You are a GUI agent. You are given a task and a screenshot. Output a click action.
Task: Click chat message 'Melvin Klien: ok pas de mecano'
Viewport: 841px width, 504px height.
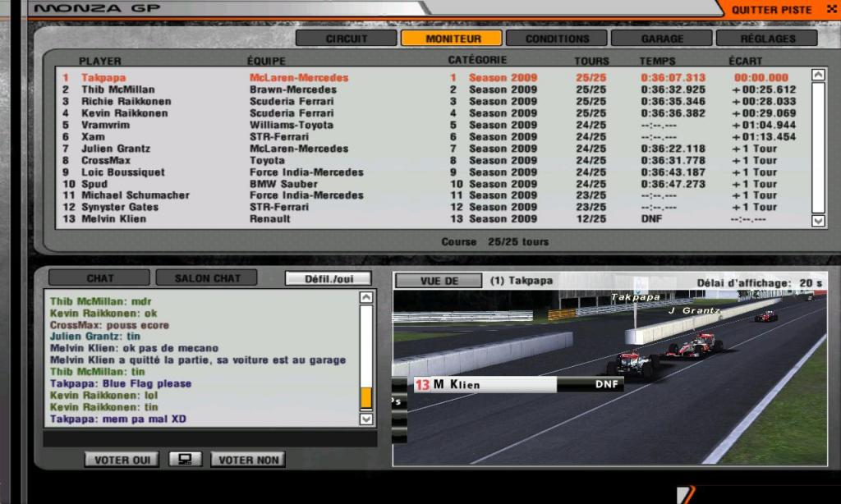134,348
